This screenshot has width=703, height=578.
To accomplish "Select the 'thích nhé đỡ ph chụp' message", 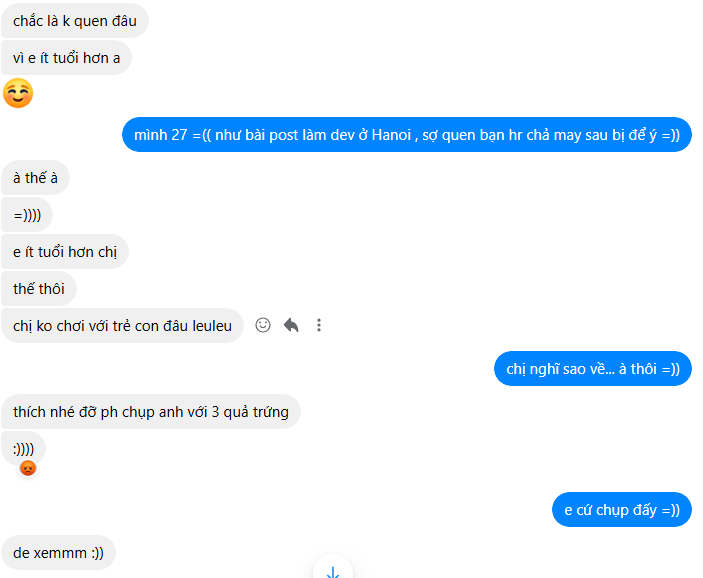I will click(x=151, y=412).
